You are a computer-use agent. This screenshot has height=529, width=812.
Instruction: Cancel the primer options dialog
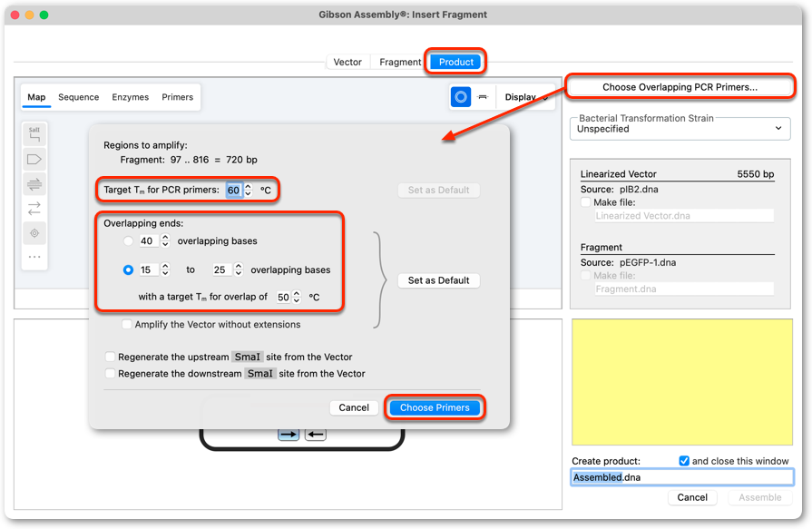pos(354,407)
